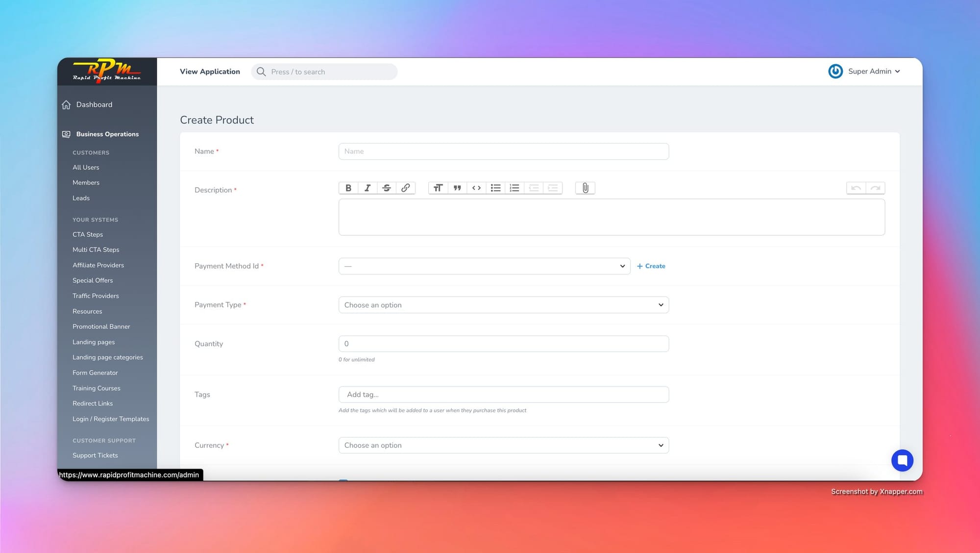Expand the Payment Type dropdown

503,305
